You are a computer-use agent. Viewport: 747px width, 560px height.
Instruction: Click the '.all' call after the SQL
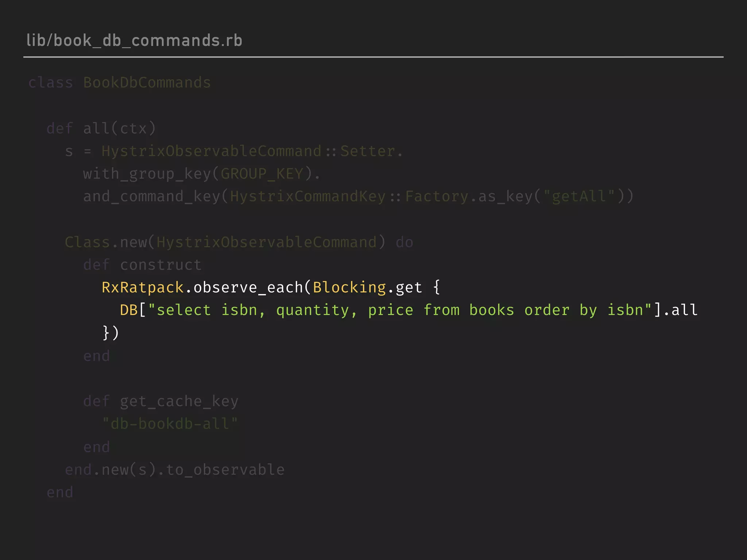point(680,310)
